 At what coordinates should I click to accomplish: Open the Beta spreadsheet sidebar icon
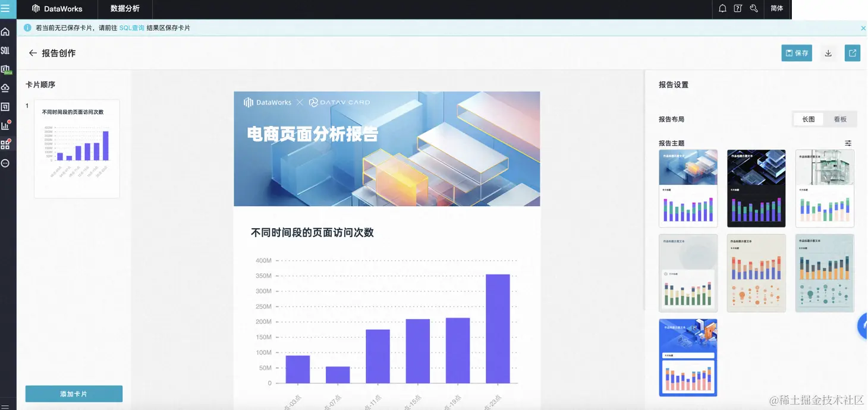pos(6,70)
